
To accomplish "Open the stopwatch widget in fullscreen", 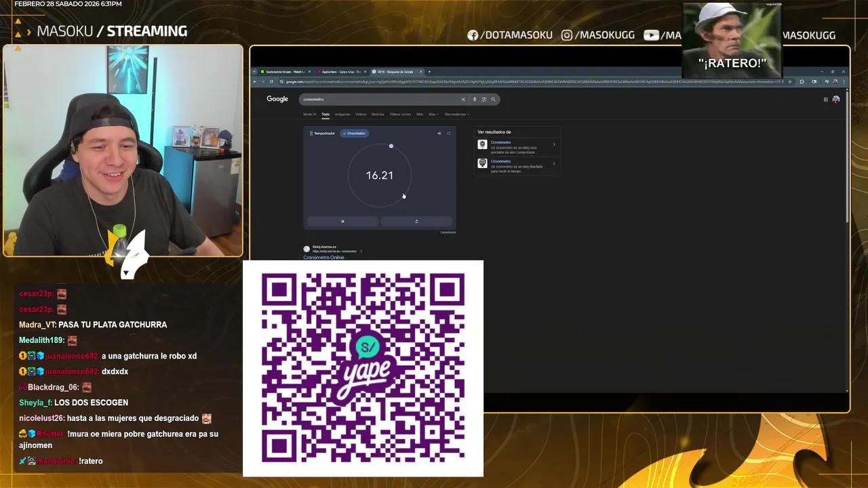I will [448, 134].
